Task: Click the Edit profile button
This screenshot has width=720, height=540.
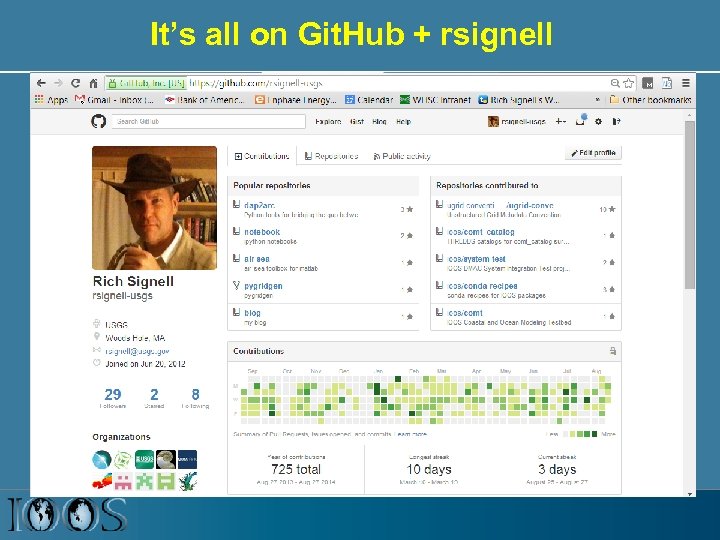Action: coord(593,153)
